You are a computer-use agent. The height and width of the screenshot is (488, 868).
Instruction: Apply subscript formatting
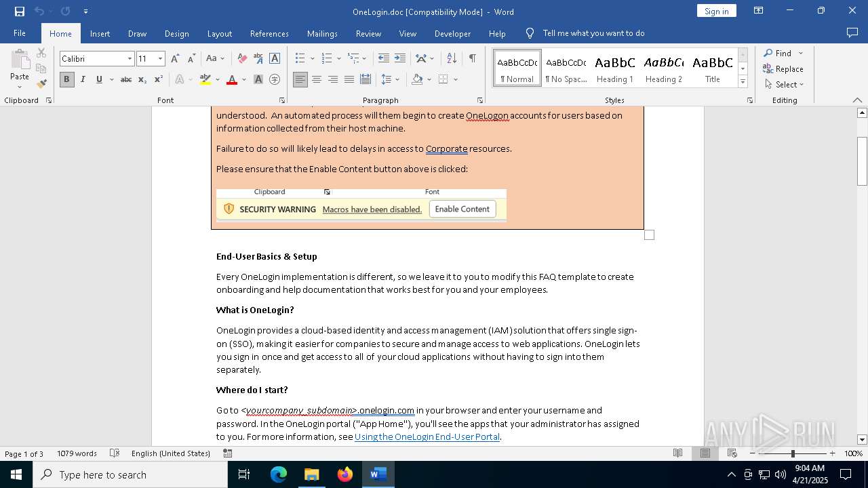142,79
